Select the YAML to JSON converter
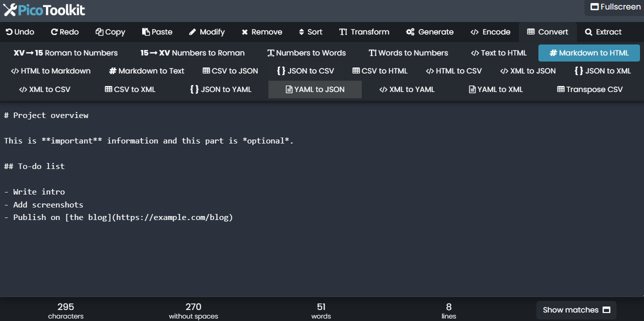 tap(315, 89)
